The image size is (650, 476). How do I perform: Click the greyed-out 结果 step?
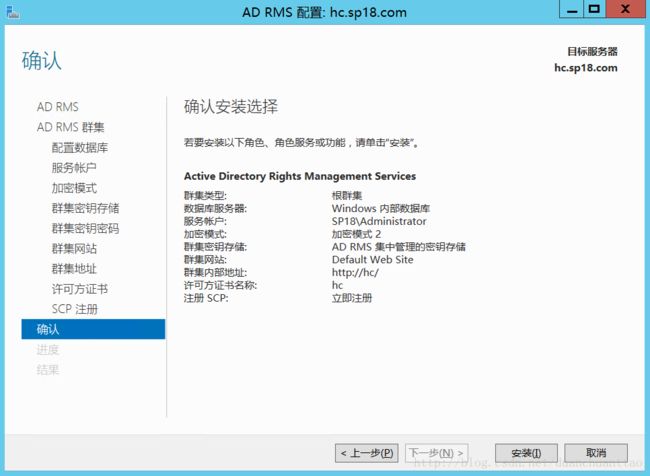pos(48,370)
